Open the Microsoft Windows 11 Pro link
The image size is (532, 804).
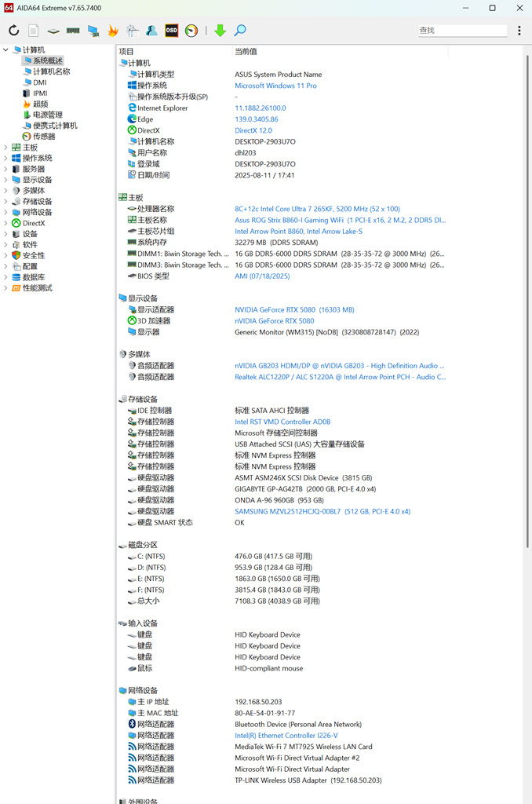(x=275, y=86)
